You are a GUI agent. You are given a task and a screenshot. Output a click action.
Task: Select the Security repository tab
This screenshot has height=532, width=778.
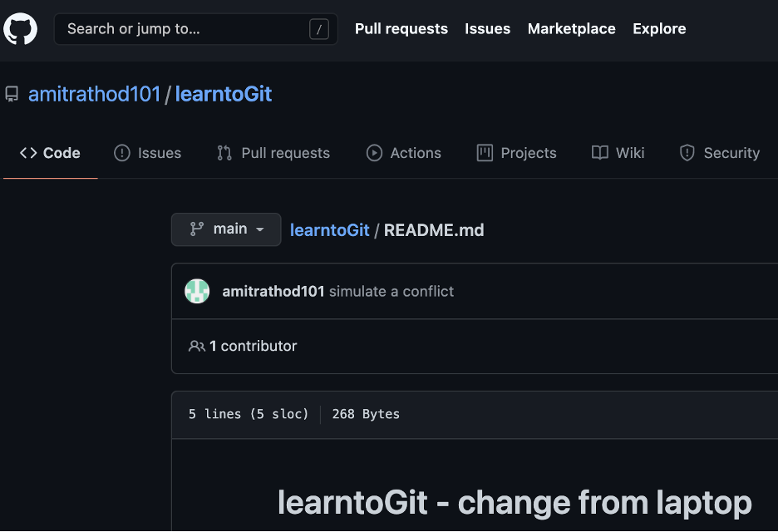point(720,153)
